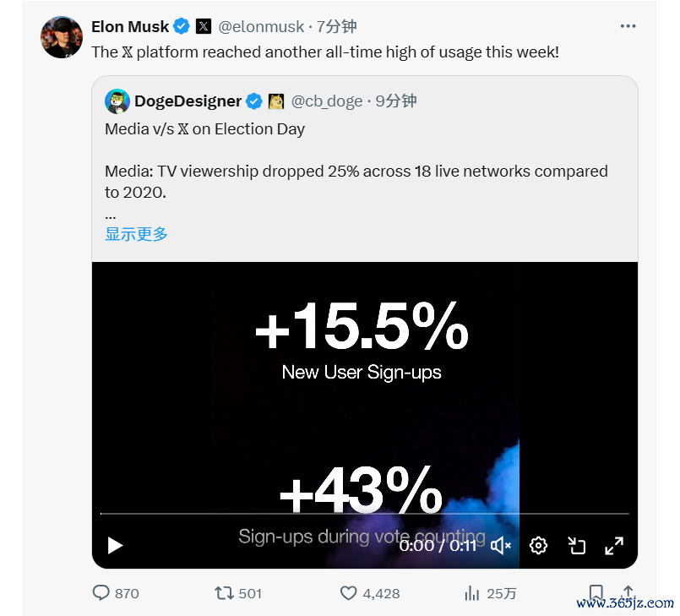Image resolution: width=680 pixels, height=616 pixels.
Task: Share the post via share icon
Action: (x=628, y=591)
